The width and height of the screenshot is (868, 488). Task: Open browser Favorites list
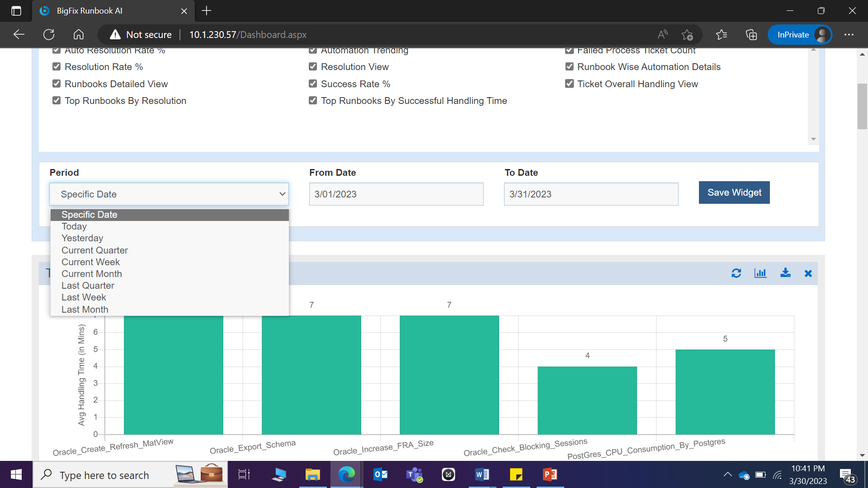[x=722, y=35]
